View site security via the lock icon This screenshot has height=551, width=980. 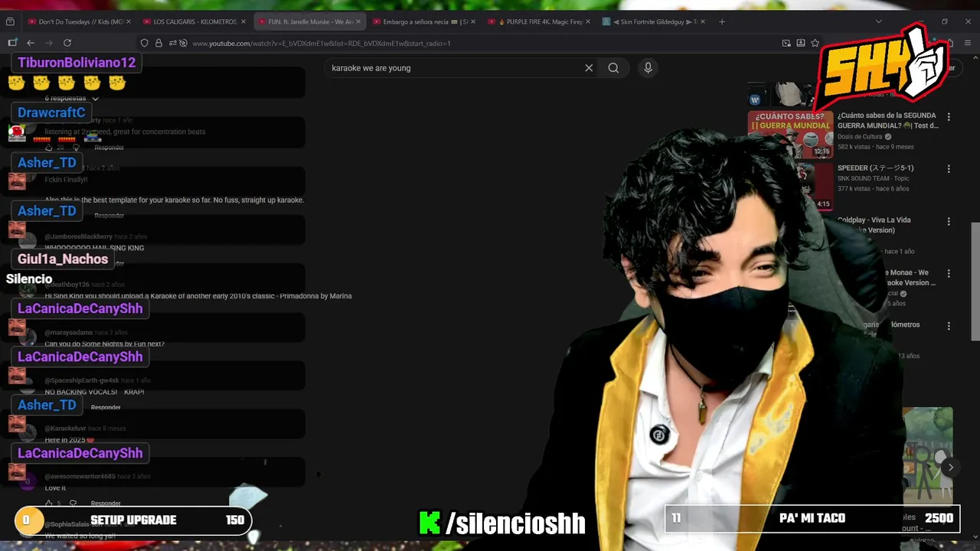click(158, 44)
